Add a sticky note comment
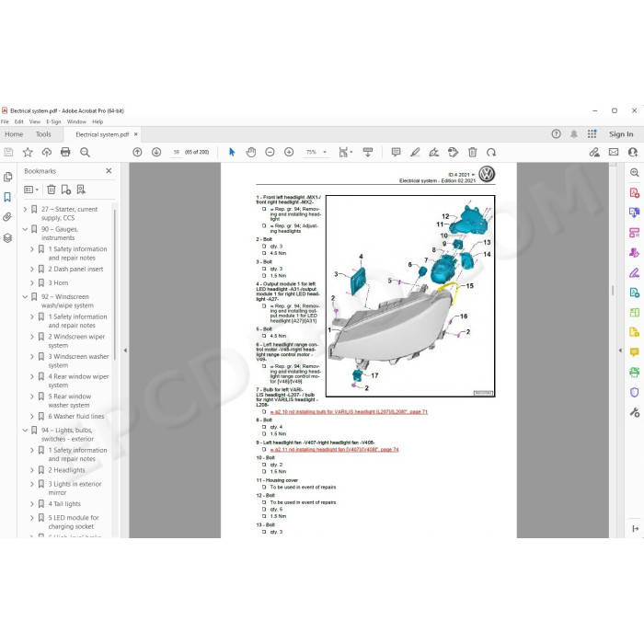Image resolution: width=644 pixels, height=644 pixels. point(396,153)
